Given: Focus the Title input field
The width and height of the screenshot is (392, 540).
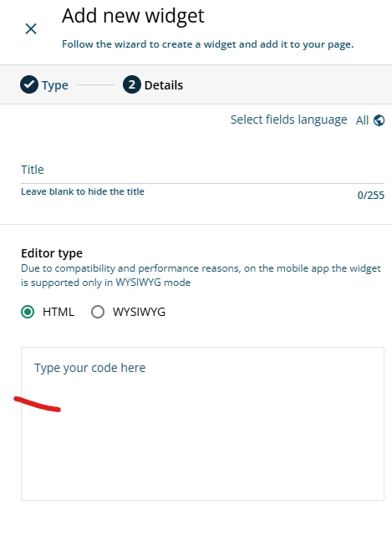Looking at the screenshot, I should (202, 170).
